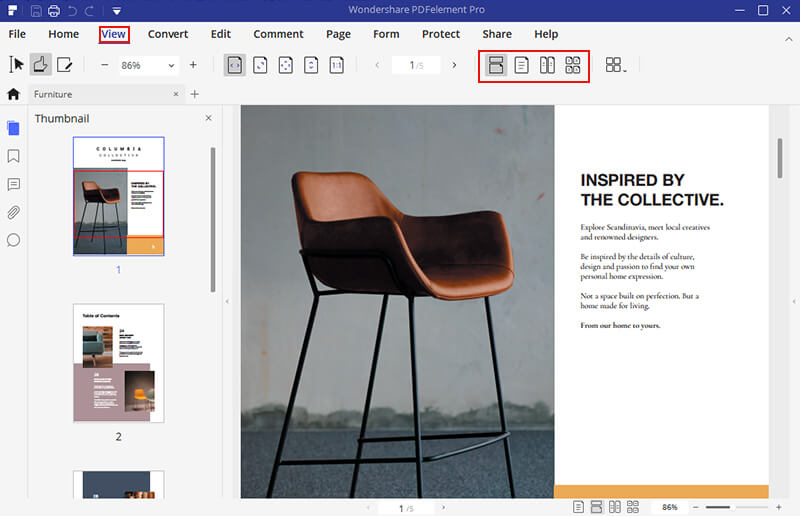Image resolution: width=800 pixels, height=516 pixels.
Task: Open the Home tab
Action: 64,34
